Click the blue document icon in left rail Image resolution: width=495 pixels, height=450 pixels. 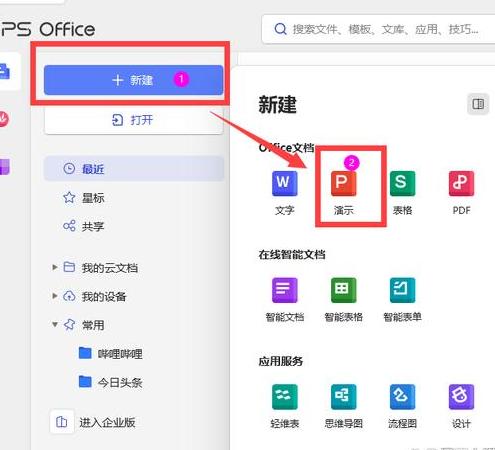pos(5,71)
